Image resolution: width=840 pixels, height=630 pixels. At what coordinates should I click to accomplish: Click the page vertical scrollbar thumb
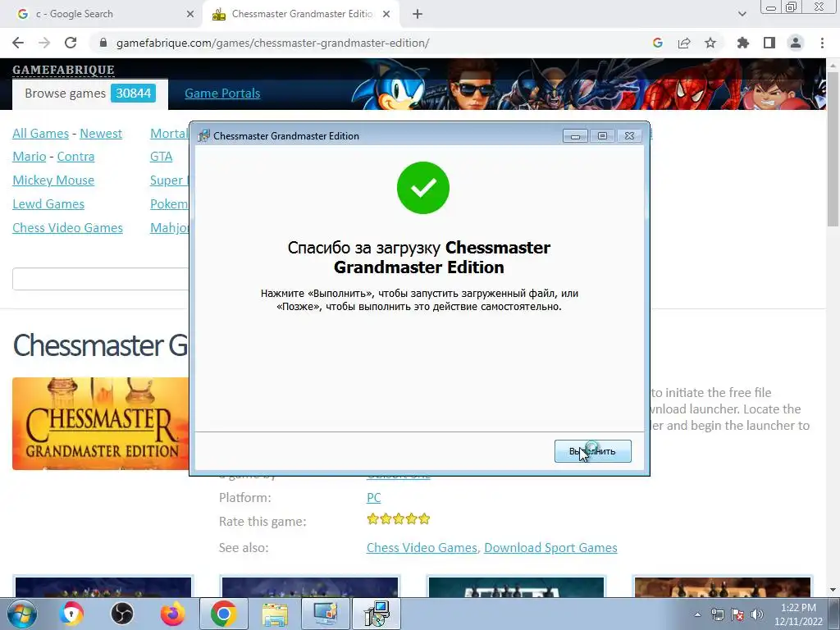pyautogui.click(x=833, y=148)
